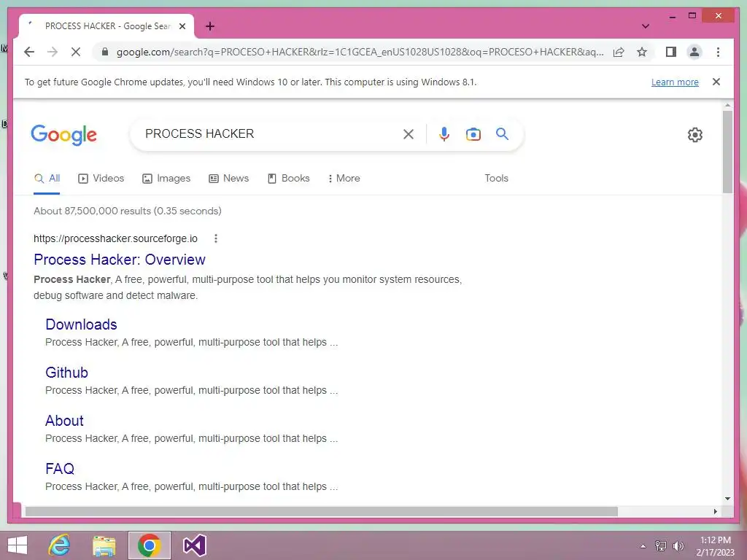Switch to Videos results
Screen dimensions: 747x560
(x=101, y=179)
